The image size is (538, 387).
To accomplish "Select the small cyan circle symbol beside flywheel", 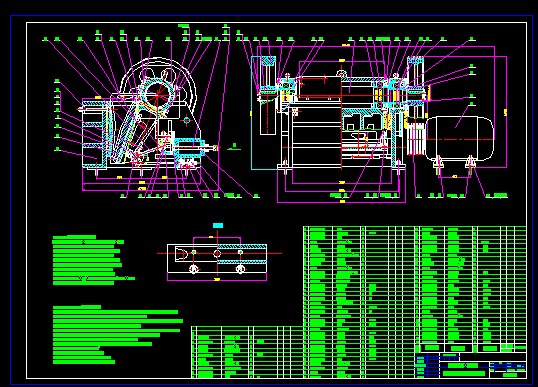I will [187, 120].
